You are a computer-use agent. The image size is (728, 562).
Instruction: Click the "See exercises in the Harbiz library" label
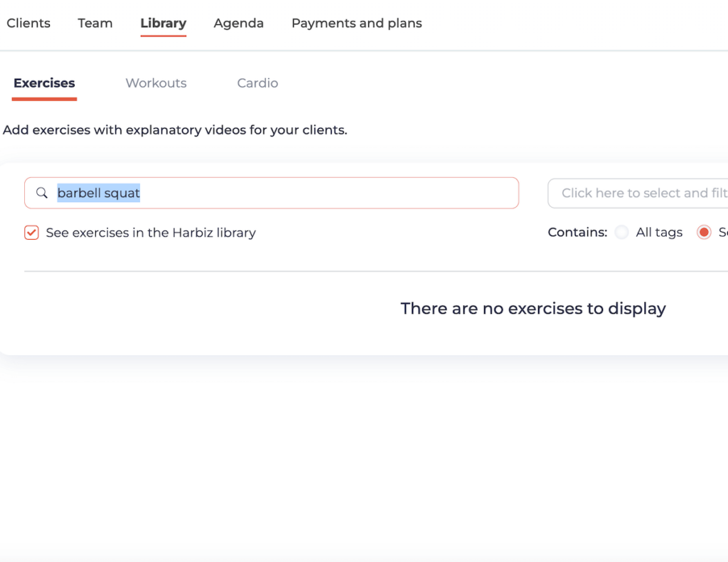[151, 233]
